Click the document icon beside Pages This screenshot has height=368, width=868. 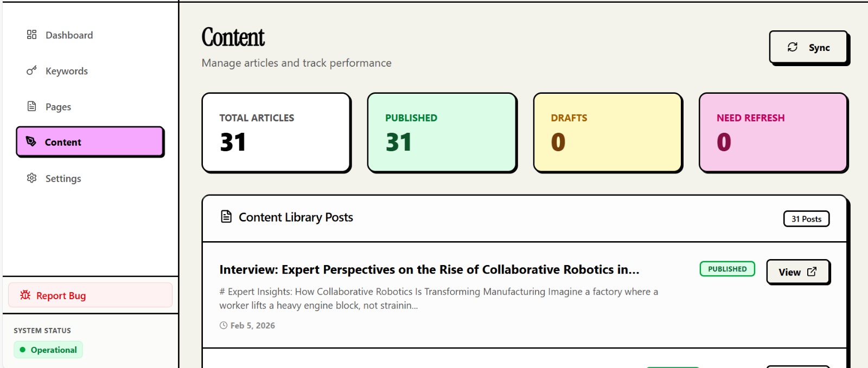[x=31, y=107]
